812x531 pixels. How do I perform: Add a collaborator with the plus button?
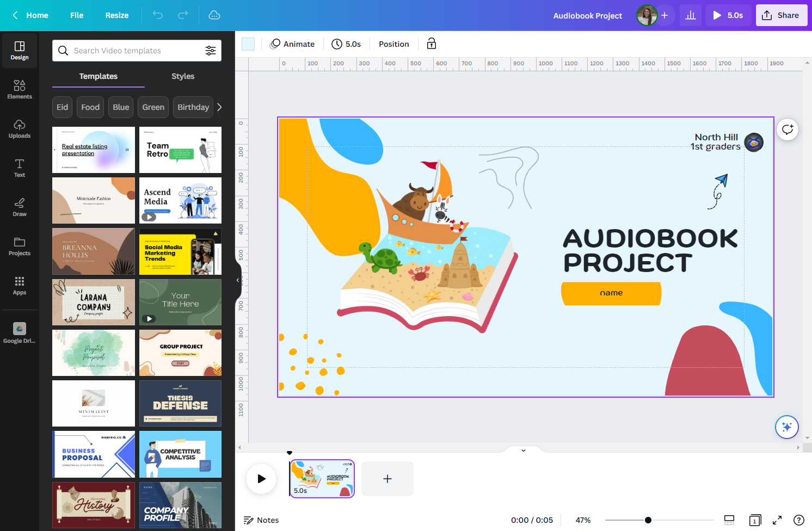coord(665,15)
